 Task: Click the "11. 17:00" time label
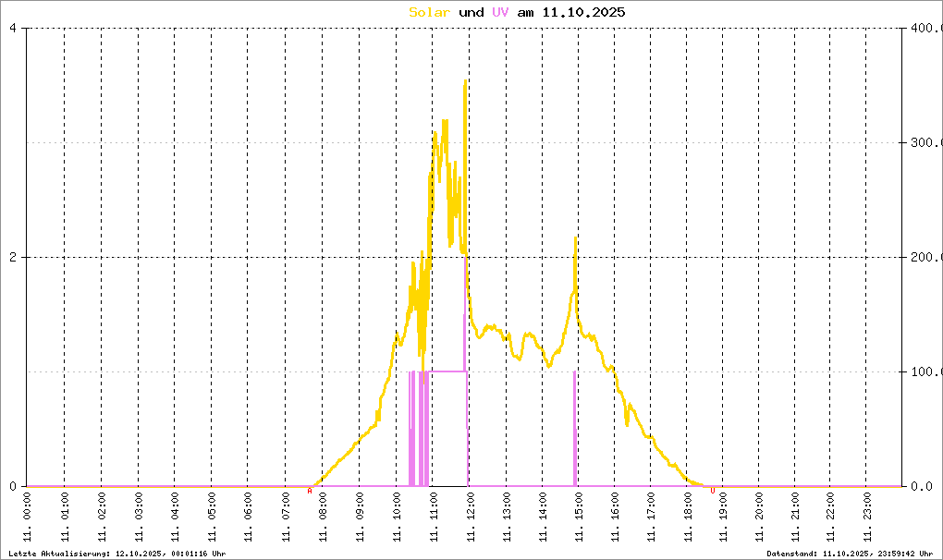tap(650, 517)
